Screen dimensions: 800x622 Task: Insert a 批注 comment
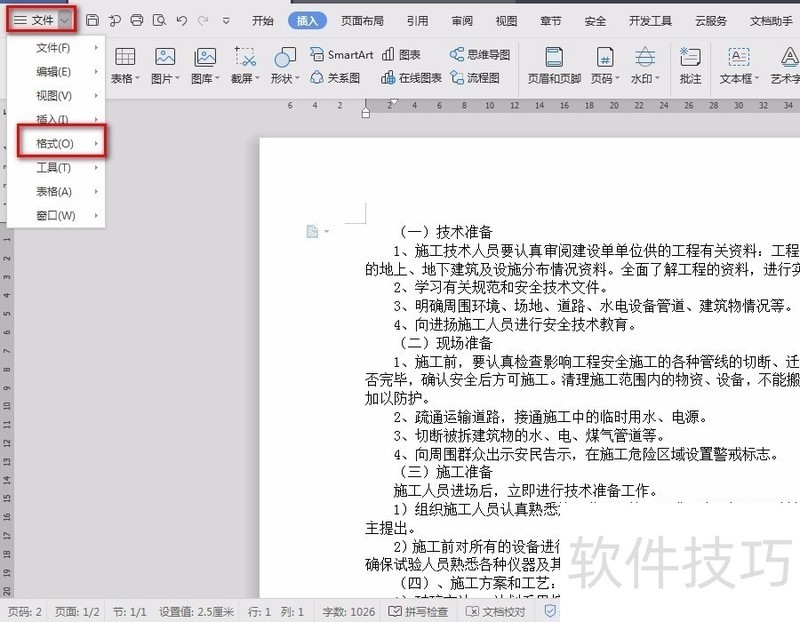point(690,65)
